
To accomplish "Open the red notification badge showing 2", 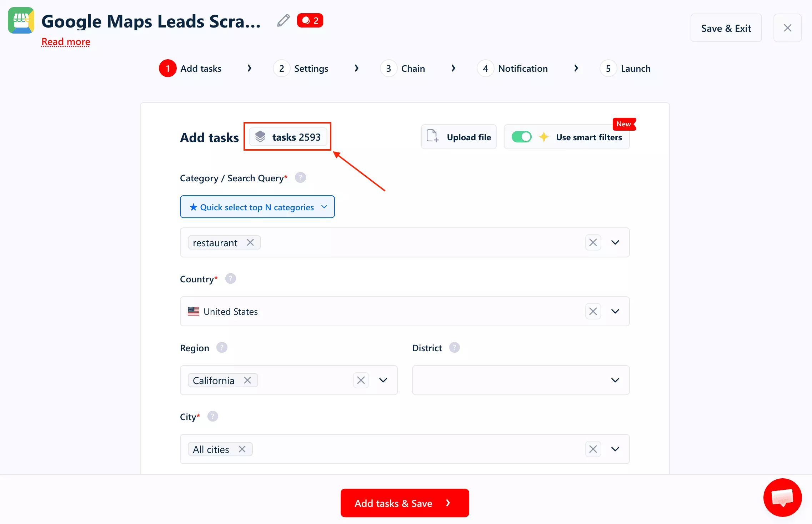I will coord(310,21).
